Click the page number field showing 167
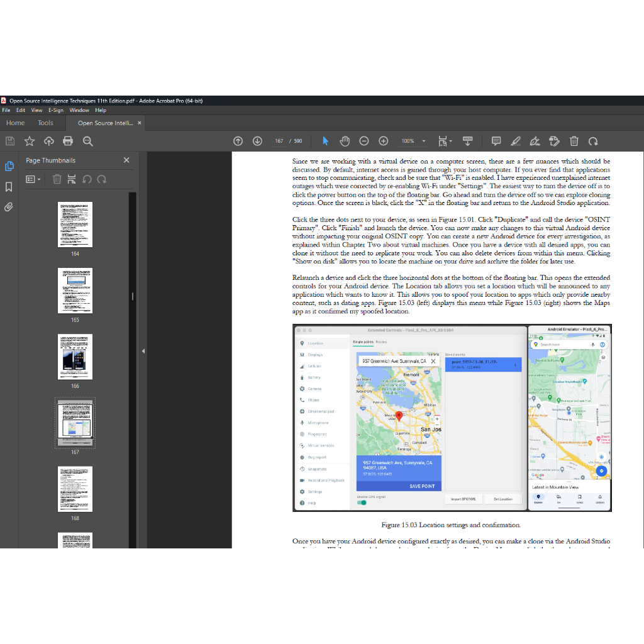 279,142
